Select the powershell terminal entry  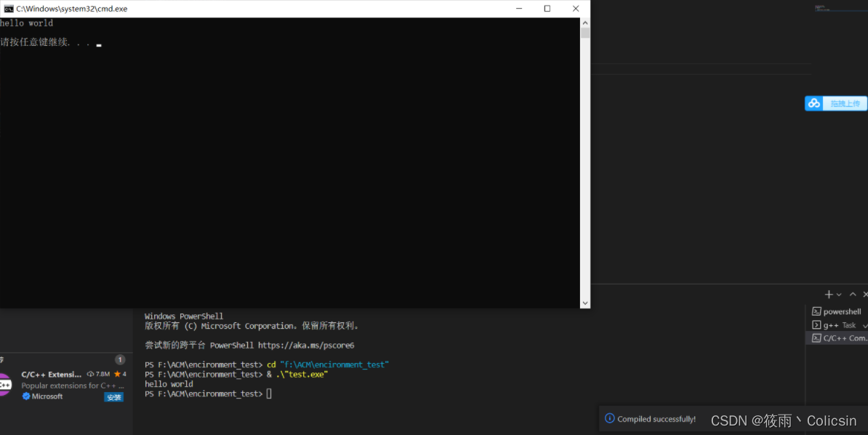837,311
